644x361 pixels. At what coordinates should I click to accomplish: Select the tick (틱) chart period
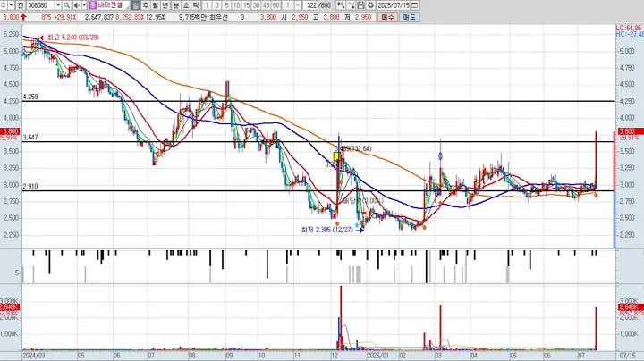coord(196,5)
